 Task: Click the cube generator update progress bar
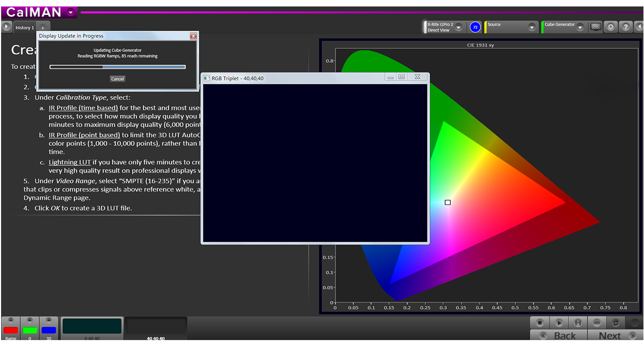(x=117, y=67)
